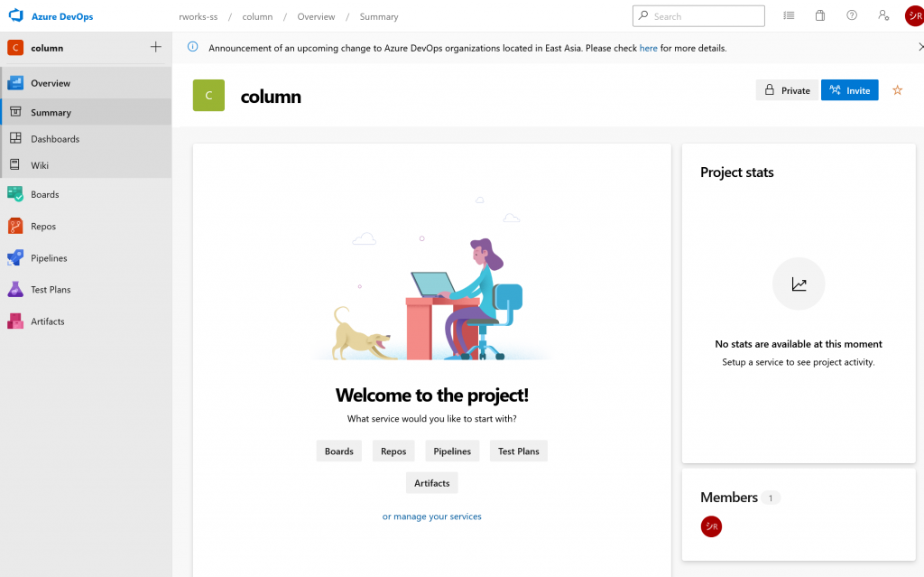Click the plus icon next to column
The height and width of the screenshot is (577, 924).
[155, 47]
